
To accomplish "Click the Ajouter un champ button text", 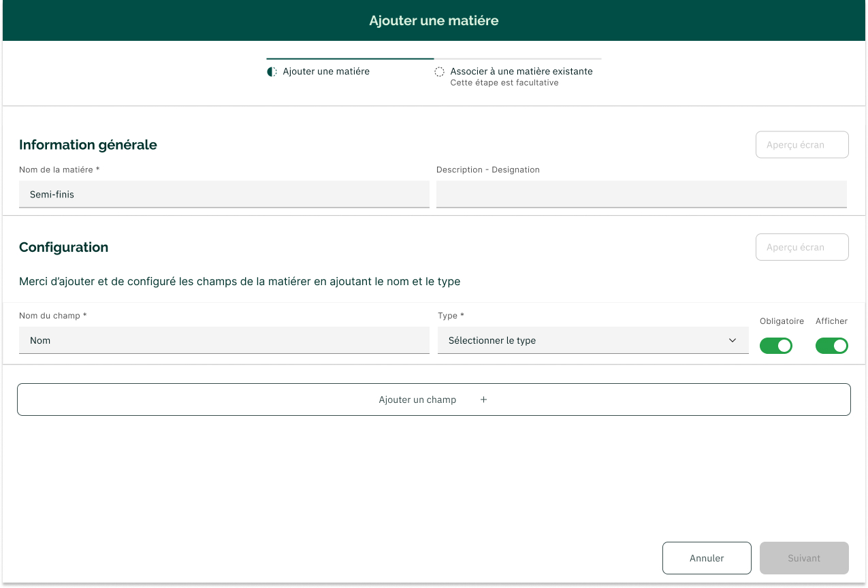I will tap(417, 399).
